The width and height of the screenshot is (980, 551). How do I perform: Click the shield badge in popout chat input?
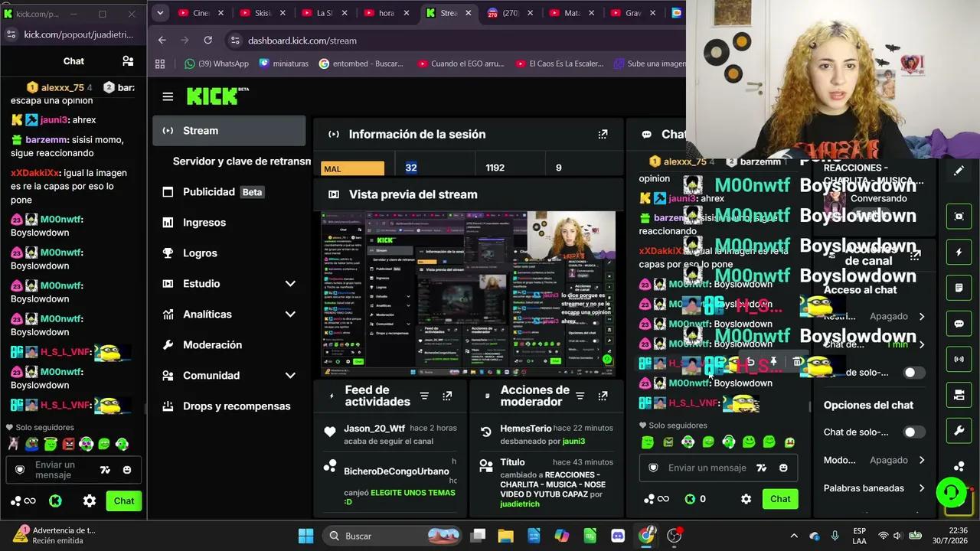[21, 469]
